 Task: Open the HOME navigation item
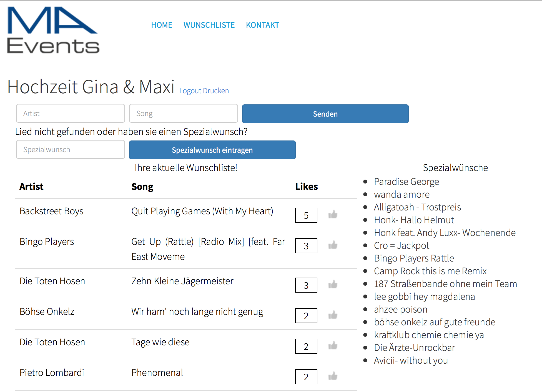(162, 25)
